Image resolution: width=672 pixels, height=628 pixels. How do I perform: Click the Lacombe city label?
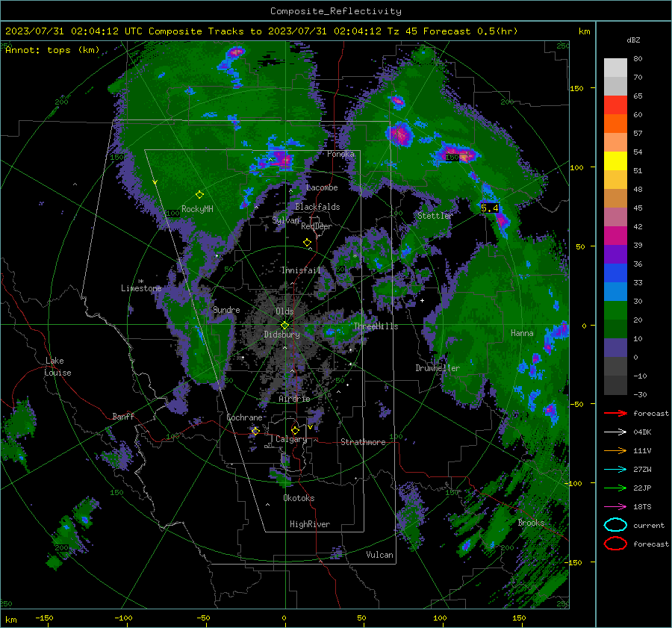[322, 187]
